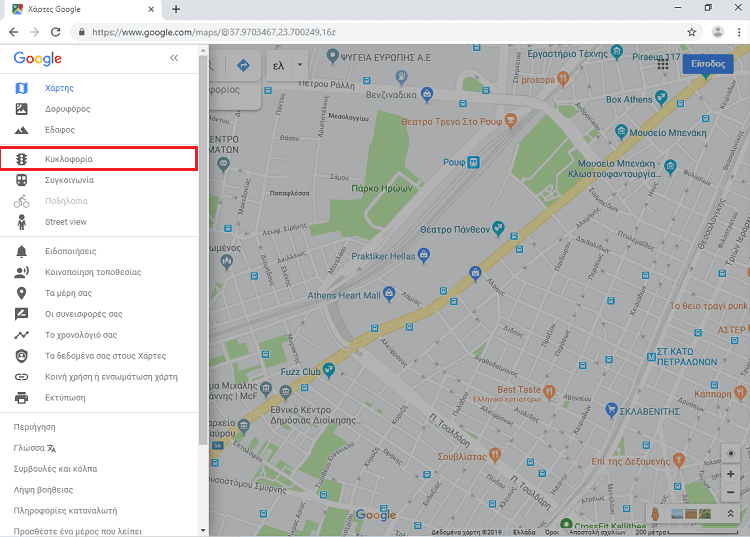Open Οι συνεισφορές σας contributions icon
This screenshot has height=537, width=750.
22,314
